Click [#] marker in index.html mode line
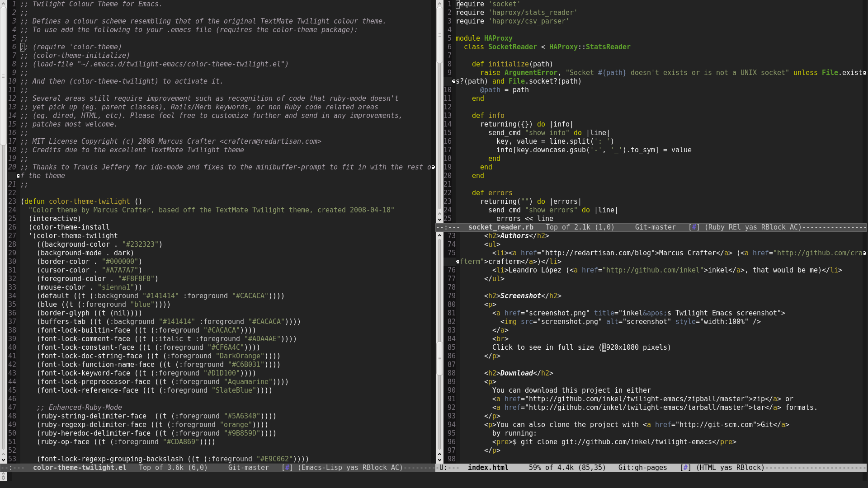Screen dimensions: 868x488 [686, 468]
